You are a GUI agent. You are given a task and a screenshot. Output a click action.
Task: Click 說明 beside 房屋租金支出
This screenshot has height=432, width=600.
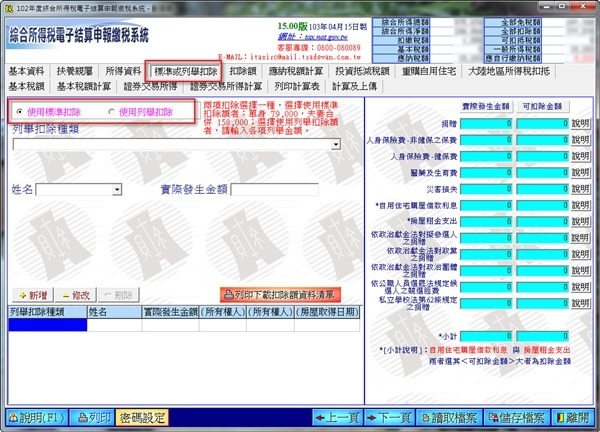click(580, 222)
